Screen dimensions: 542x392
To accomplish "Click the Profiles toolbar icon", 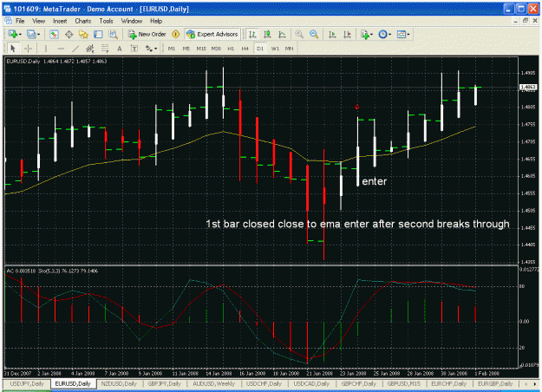I will pyautogui.click(x=31, y=34).
